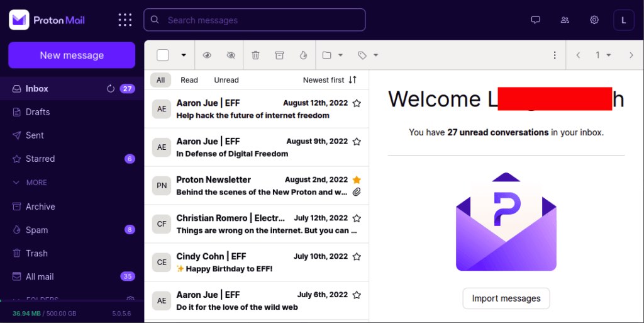The width and height of the screenshot is (644, 323).
Task: Mark as spam with flame icon
Action: pos(303,55)
